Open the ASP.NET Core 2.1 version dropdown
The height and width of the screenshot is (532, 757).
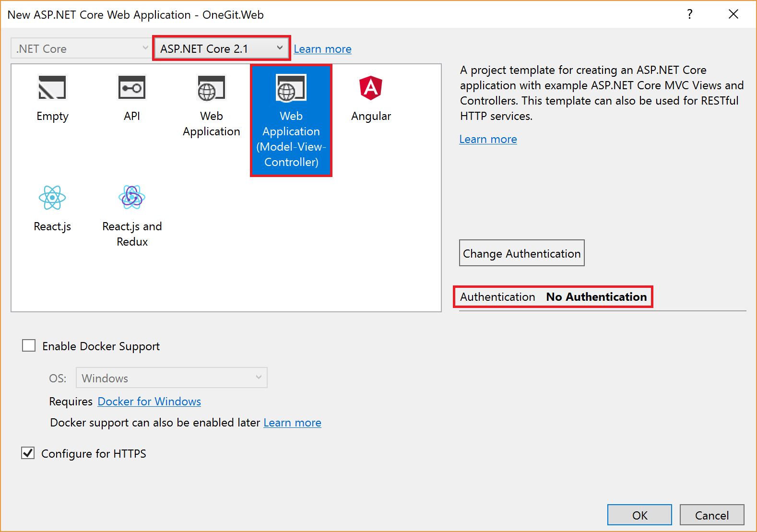[221, 48]
